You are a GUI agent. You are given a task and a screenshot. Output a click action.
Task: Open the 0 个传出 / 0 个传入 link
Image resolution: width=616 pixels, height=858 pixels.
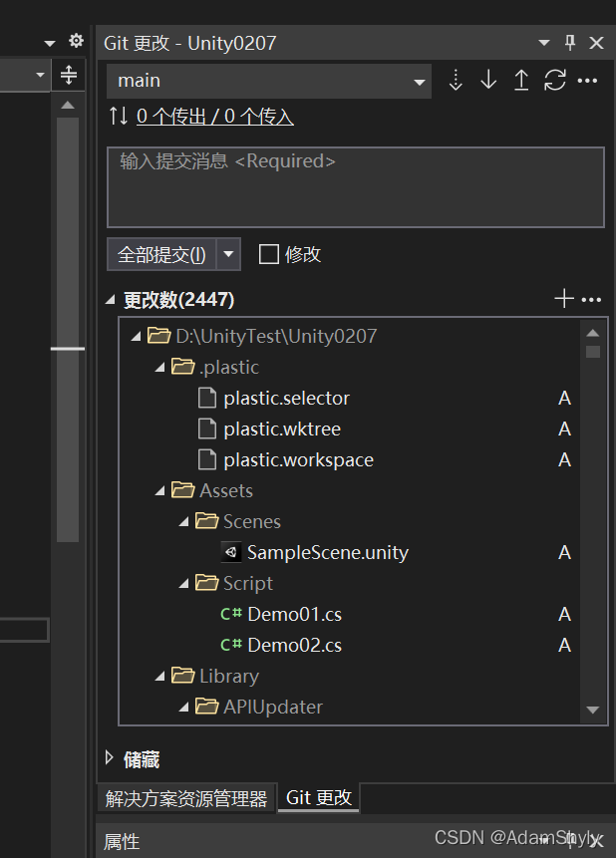click(x=214, y=117)
